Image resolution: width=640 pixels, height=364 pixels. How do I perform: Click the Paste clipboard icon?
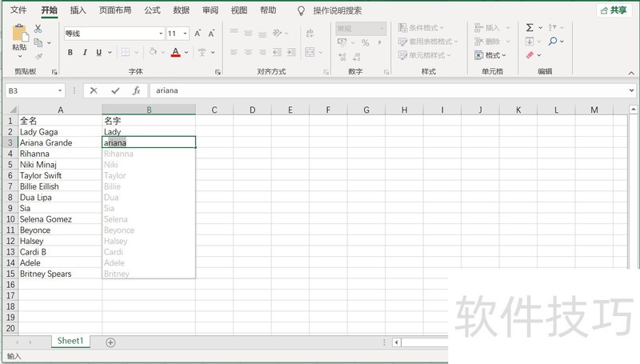19,33
